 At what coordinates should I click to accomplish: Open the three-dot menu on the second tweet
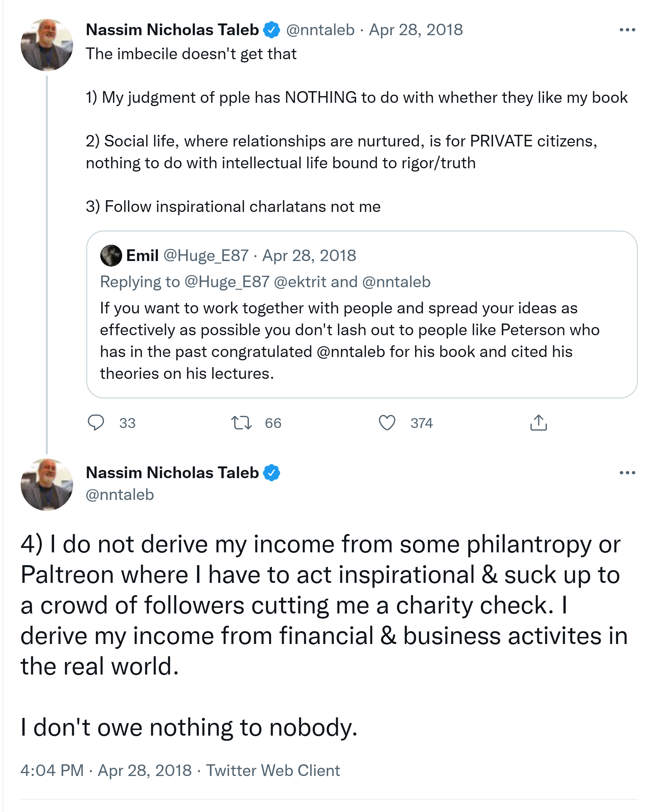tap(627, 473)
